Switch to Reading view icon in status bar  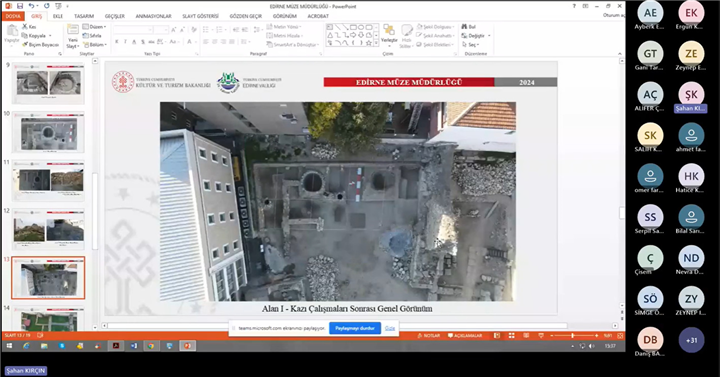[526, 336]
